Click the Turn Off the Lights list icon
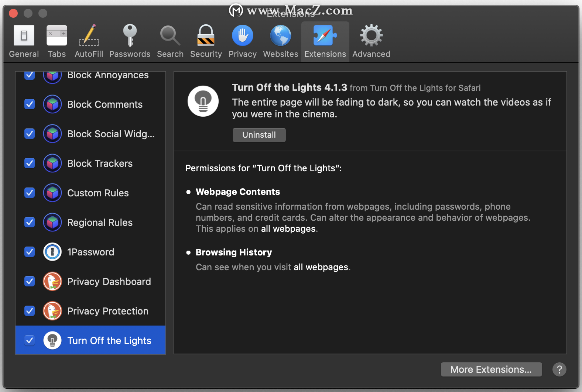 click(x=52, y=341)
